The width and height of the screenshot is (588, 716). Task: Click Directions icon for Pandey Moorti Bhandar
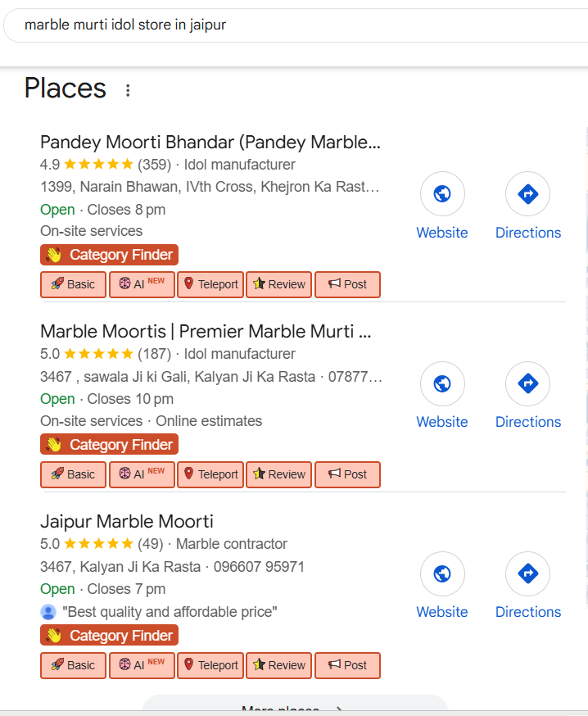527,194
